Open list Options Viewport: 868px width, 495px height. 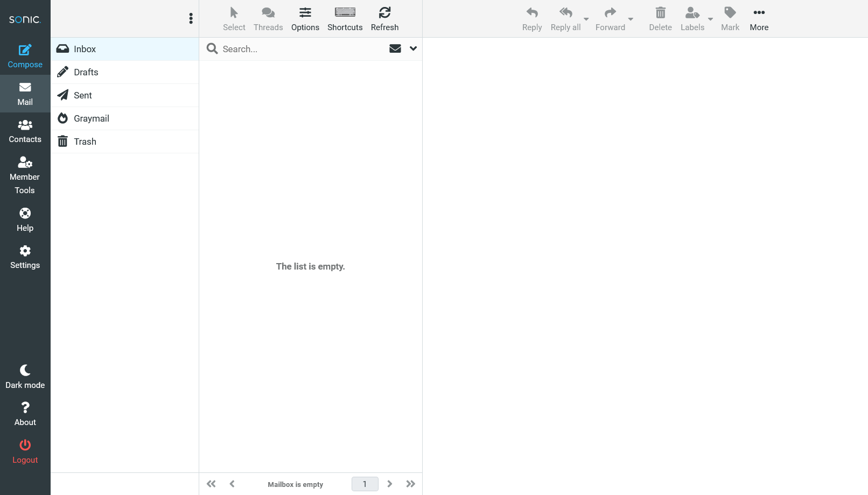[x=305, y=19]
